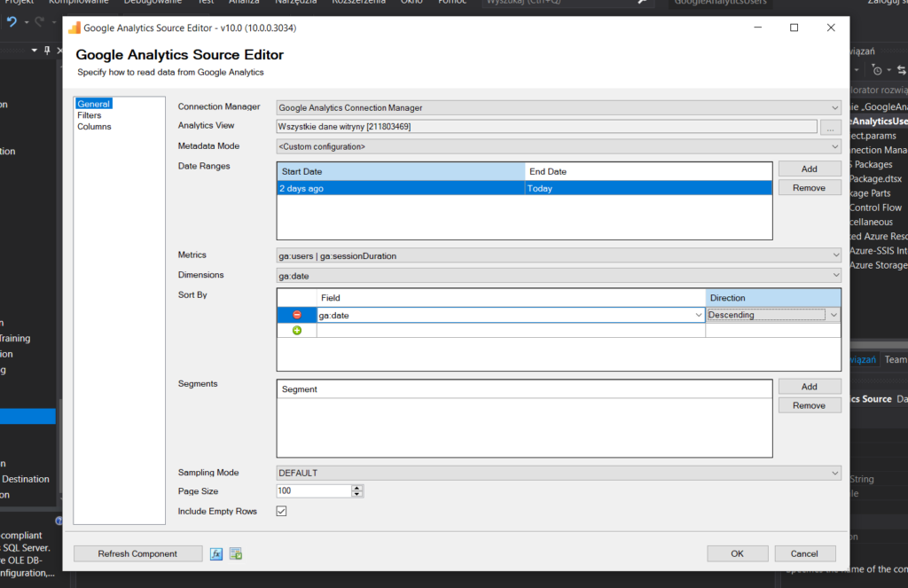Select Control Flow in Visual Studio Solution Explorer

pyautogui.click(x=875, y=208)
